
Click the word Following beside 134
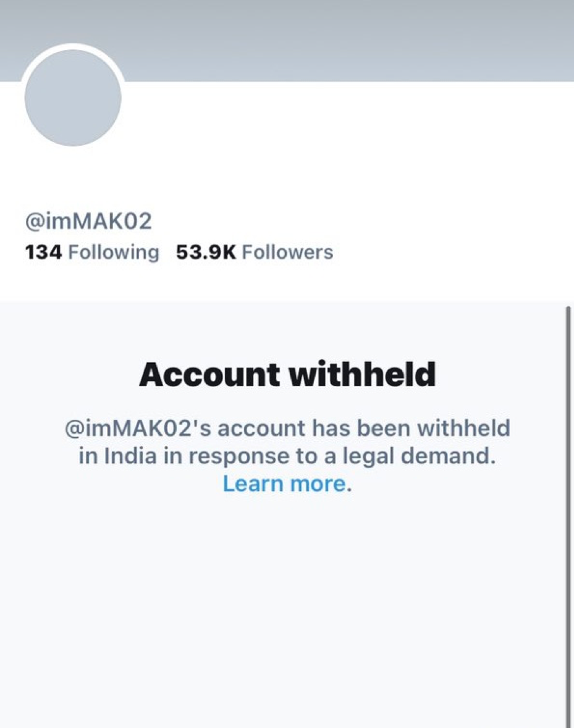pyautogui.click(x=113, y=252)
